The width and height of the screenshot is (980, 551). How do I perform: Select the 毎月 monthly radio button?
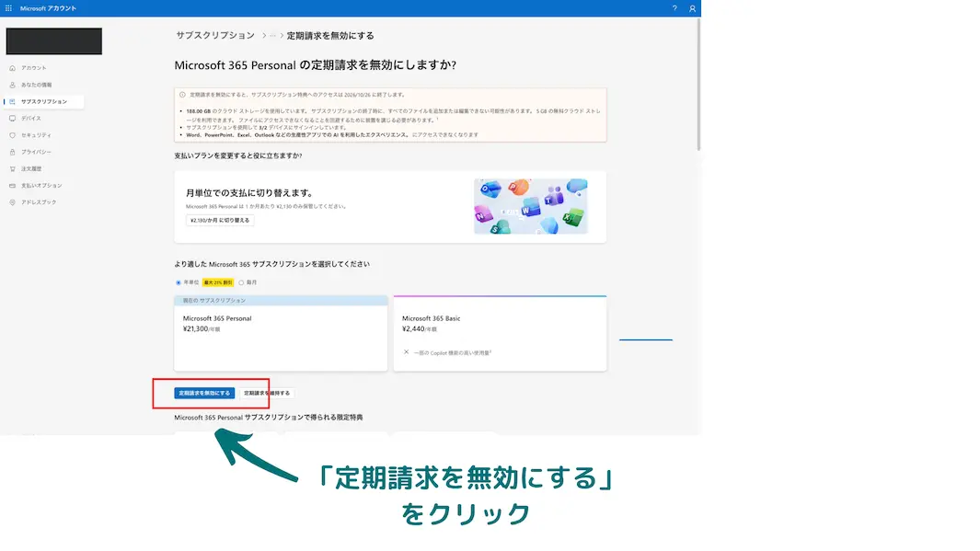click(x=241, y=282)
